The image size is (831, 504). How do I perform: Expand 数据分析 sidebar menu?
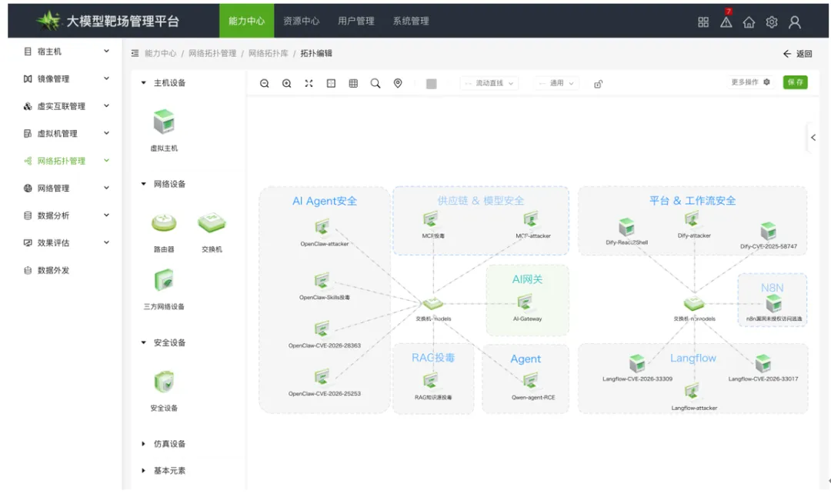[x=66, y=215]
